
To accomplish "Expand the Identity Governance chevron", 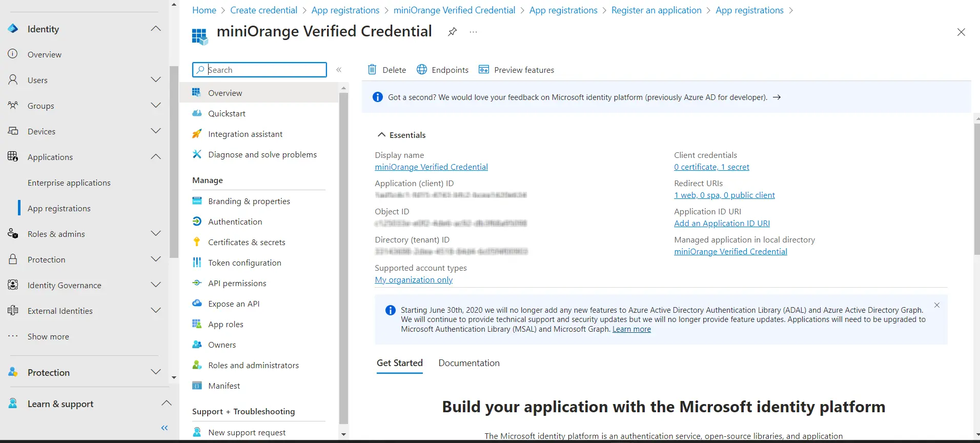I will pyautogui.click(x=156, y=285).
